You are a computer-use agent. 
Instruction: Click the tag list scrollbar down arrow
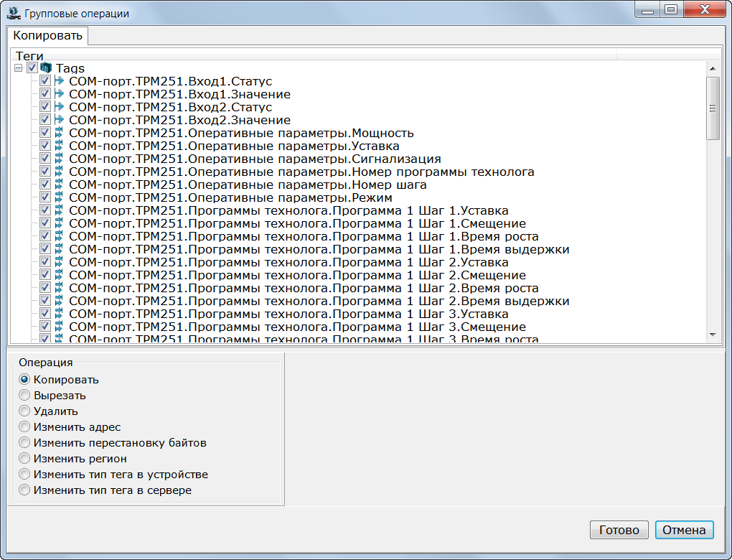[x=713, y=335]
